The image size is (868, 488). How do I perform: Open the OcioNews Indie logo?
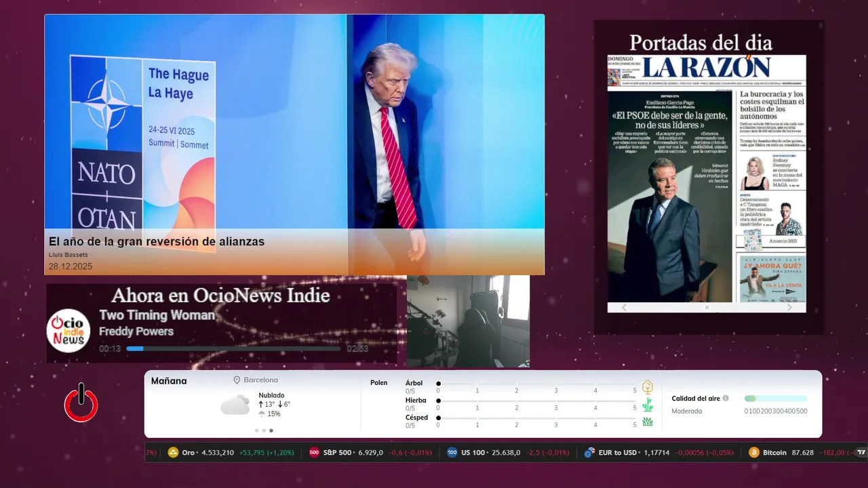click(x=68, y=330)
